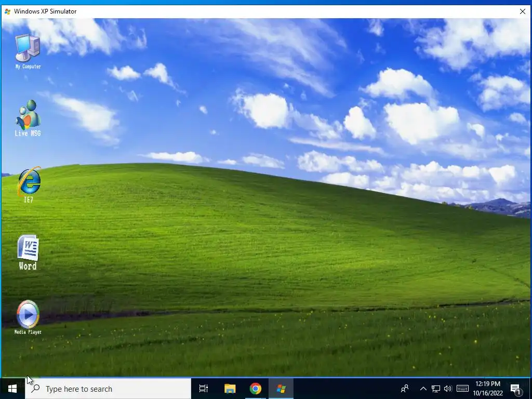
Task: Click the Windows XP Simulator title icon
Action: click(x=7, y=11)
